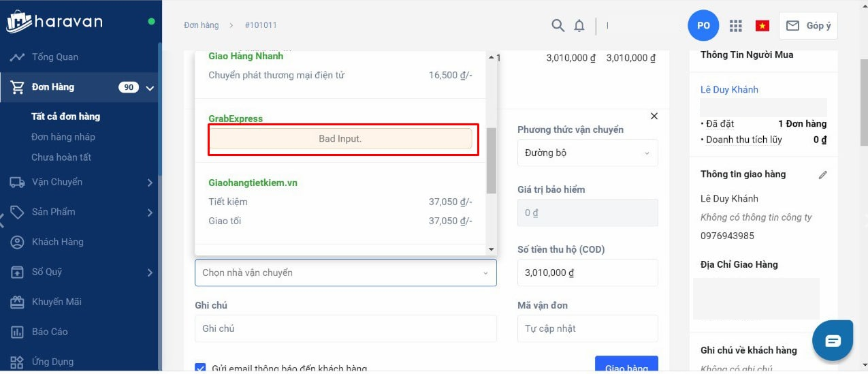Click the 90 orders badge
868x374 pixels.
pyautogui.click(x=128, y=87)
